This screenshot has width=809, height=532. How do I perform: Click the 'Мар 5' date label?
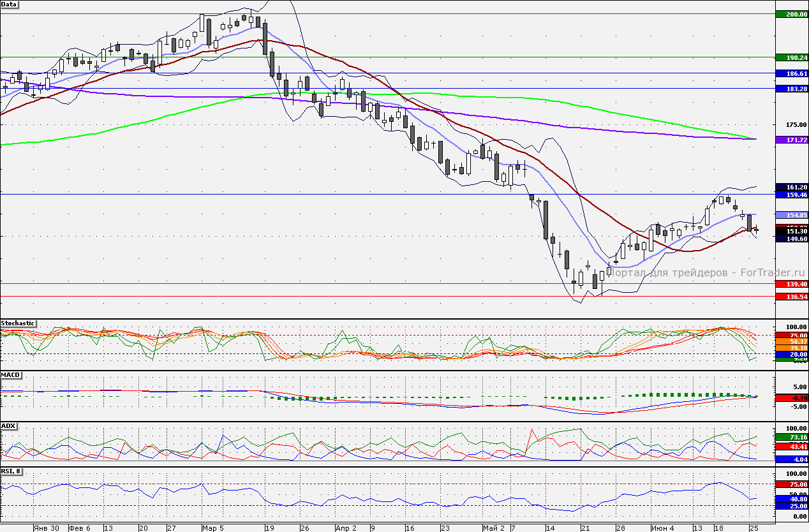point(212,528)
